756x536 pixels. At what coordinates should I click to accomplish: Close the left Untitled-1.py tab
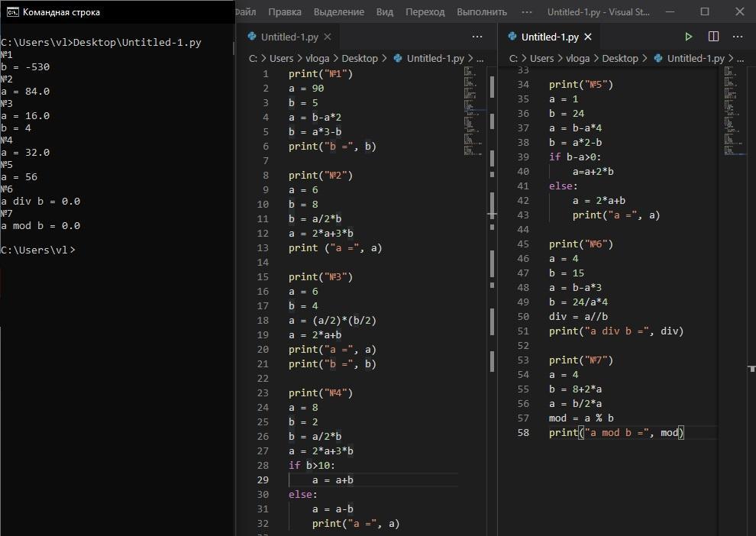tap(327, 37)
